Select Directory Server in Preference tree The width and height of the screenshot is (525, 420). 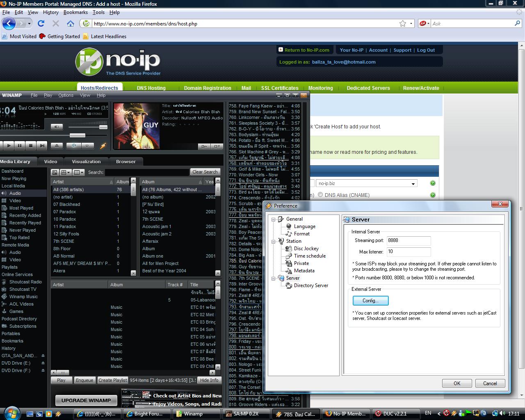tap(311, 285)
